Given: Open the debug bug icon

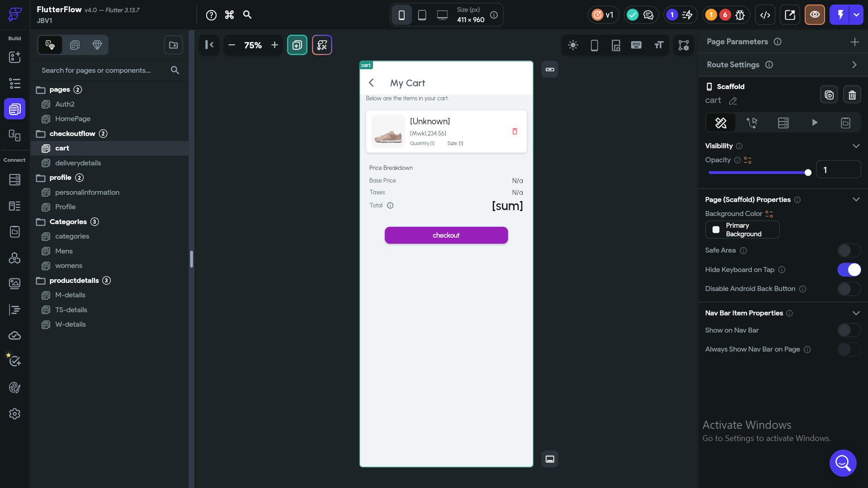Looking at the screenshot, I should pos(740,15).
